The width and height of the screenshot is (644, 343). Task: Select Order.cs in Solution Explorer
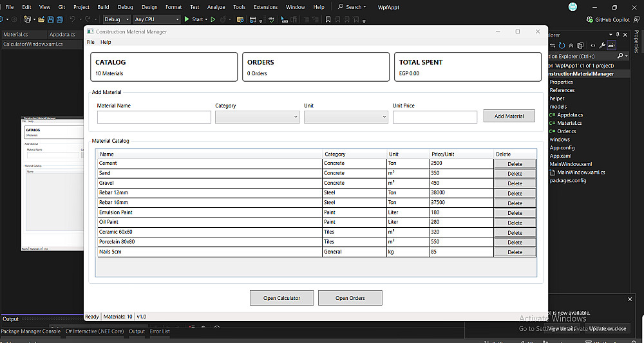(566, 131)
